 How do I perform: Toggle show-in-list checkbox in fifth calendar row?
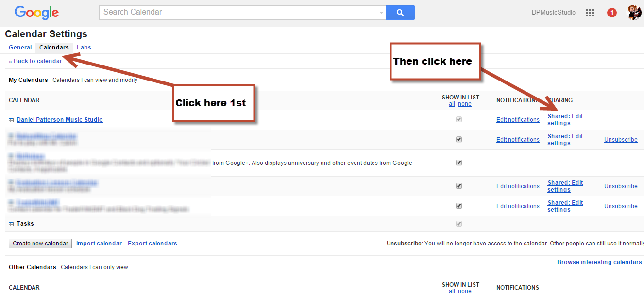(x=459, y=206)
